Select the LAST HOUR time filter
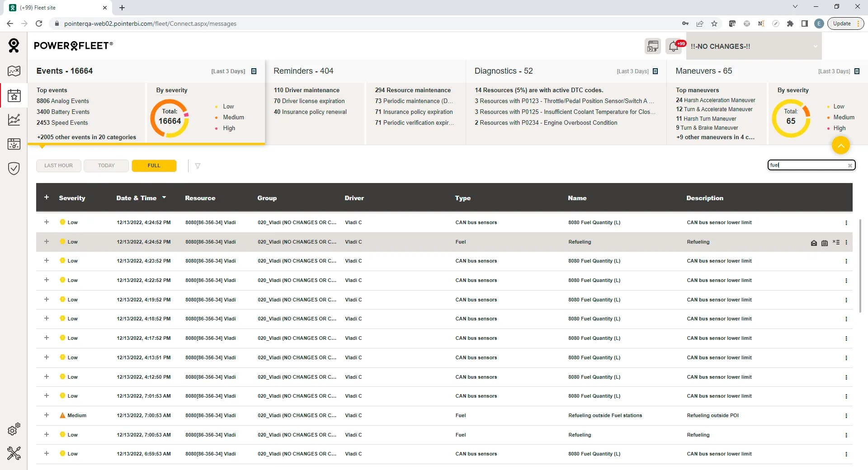868x470 pixels. [58, 166]
